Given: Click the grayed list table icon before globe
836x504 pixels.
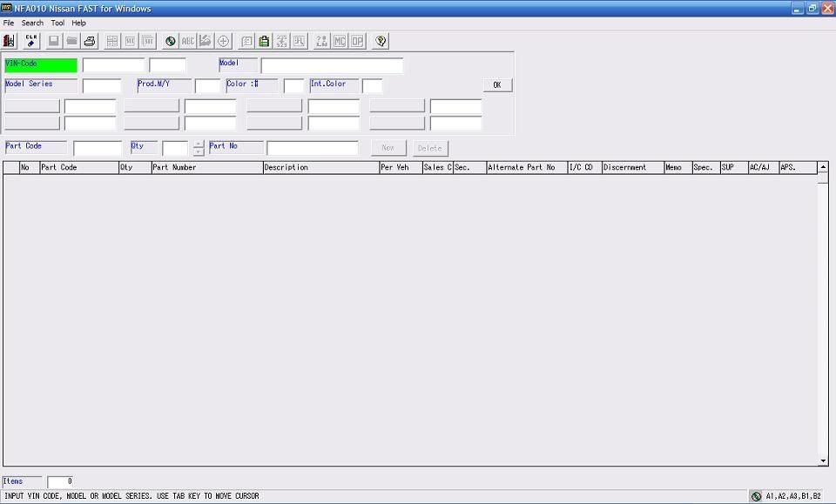Looking at the screenshot, I should tap(148, 41).
